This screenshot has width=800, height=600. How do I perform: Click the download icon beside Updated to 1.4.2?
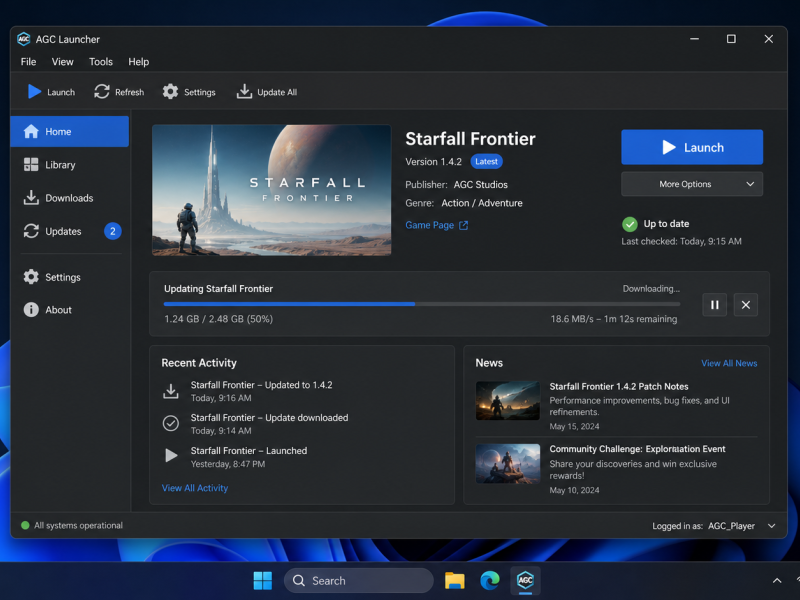pos(171,391)
